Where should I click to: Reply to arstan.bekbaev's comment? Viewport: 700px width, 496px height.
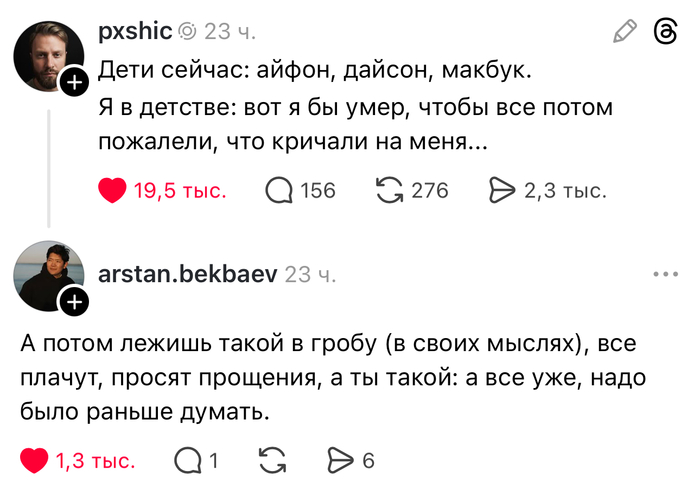click(x=187, y=461)
